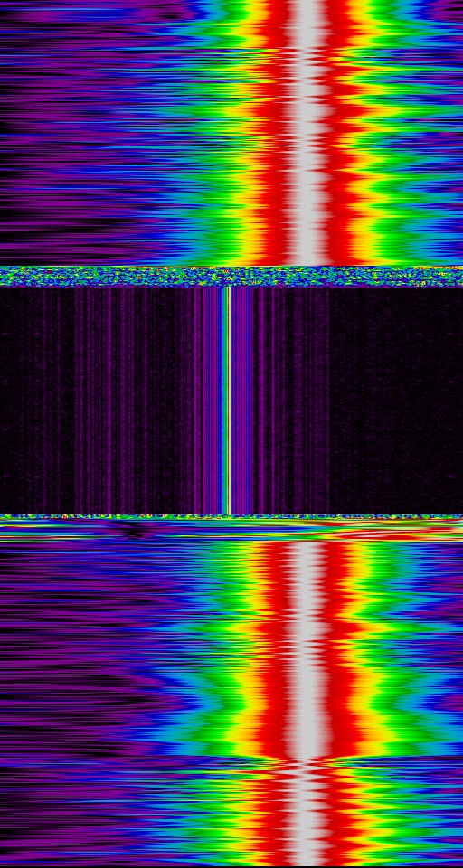Select the thin rainbow carrier line in dark band

click(228, 401)
